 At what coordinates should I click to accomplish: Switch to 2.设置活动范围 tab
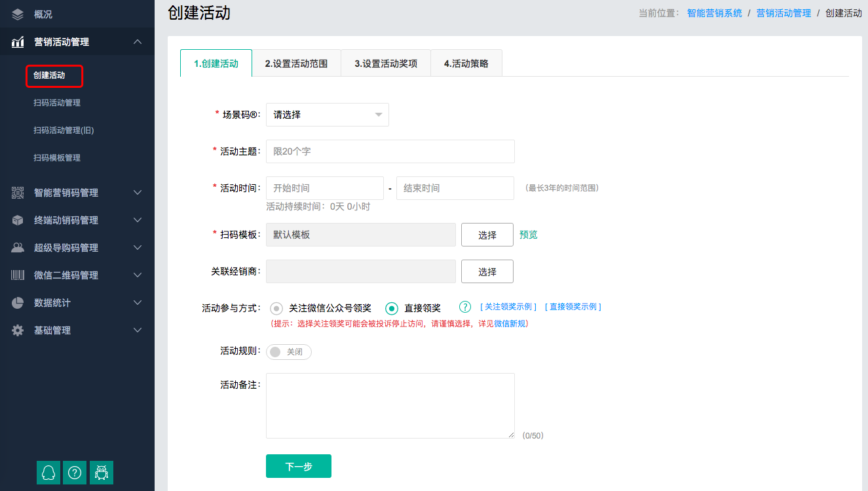(x=297, y=64)
